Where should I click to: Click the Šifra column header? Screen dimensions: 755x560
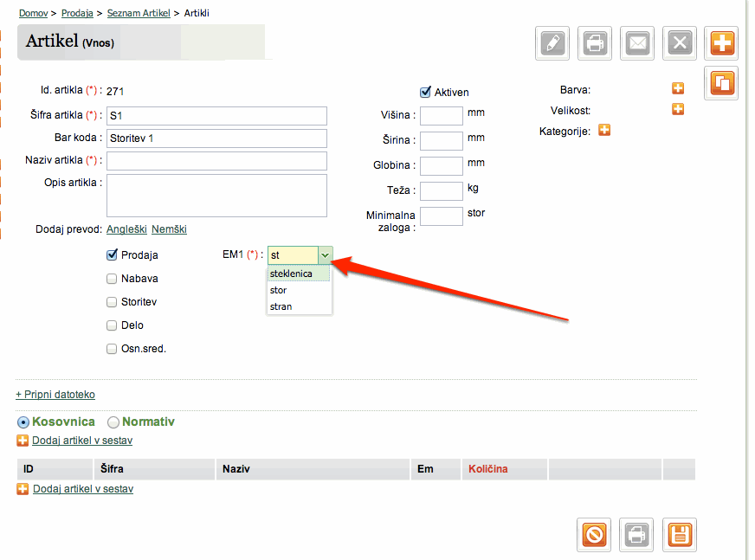point(154,469)
